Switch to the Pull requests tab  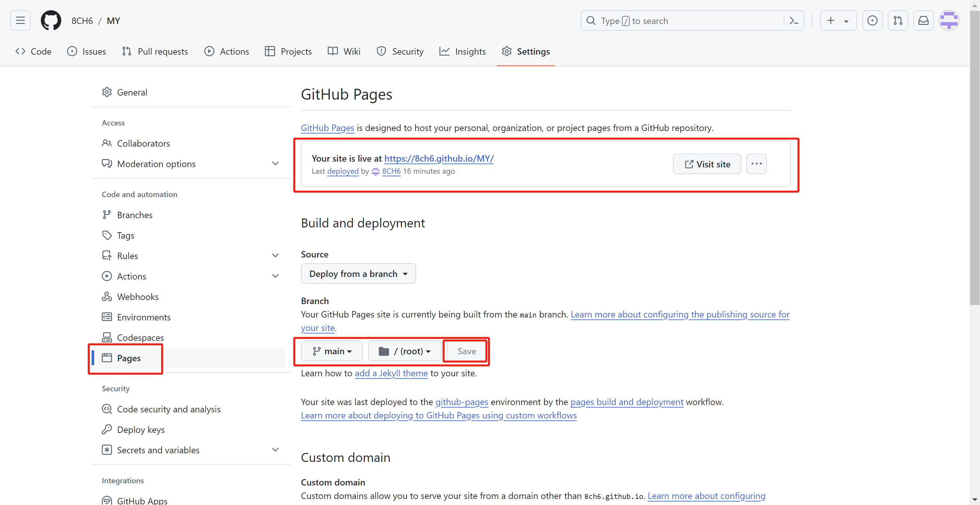[x=155, y=51]
